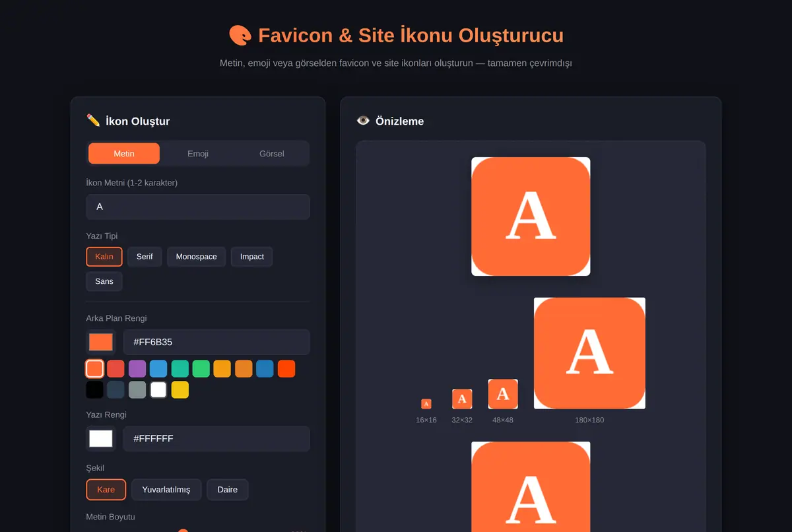
Task: Select the Impact font style
Action: click(252, 257)
